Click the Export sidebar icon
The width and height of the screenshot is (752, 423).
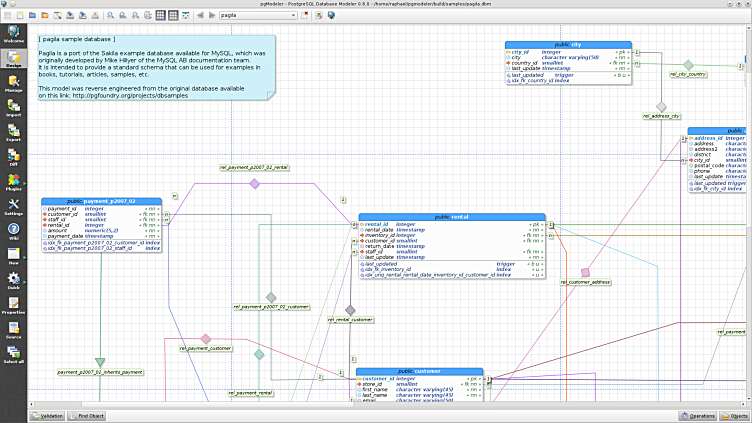pos(13,132)
